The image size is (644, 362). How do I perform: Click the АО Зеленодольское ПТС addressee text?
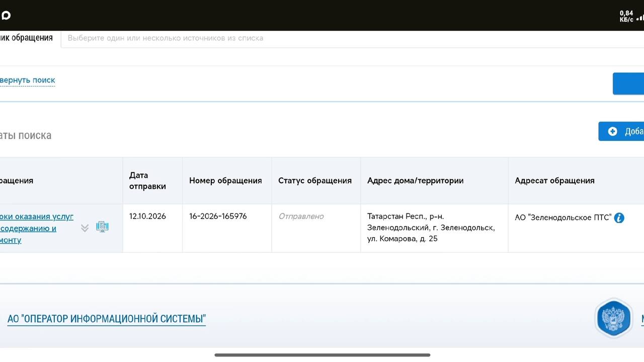tap(563, 218)
